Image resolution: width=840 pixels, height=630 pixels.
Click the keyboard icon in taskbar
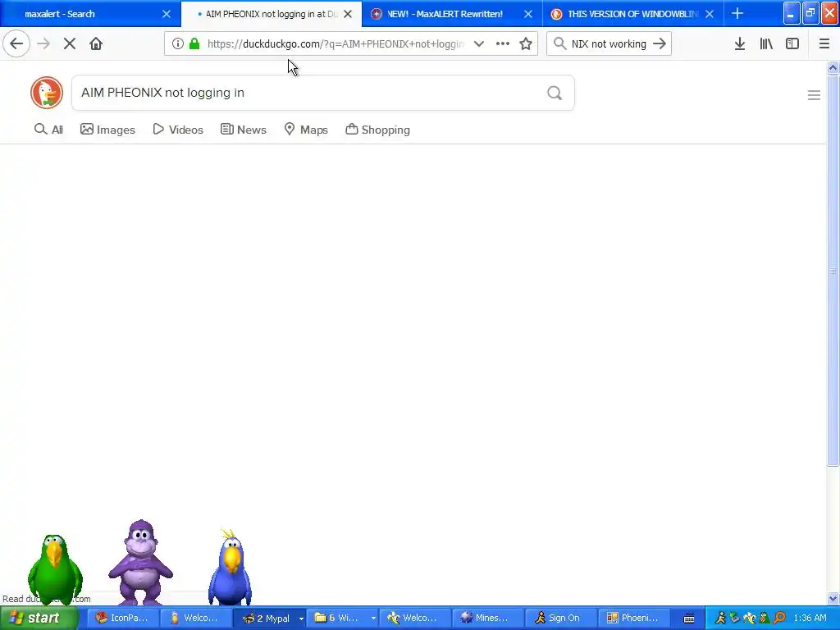(x=689, y=619)
